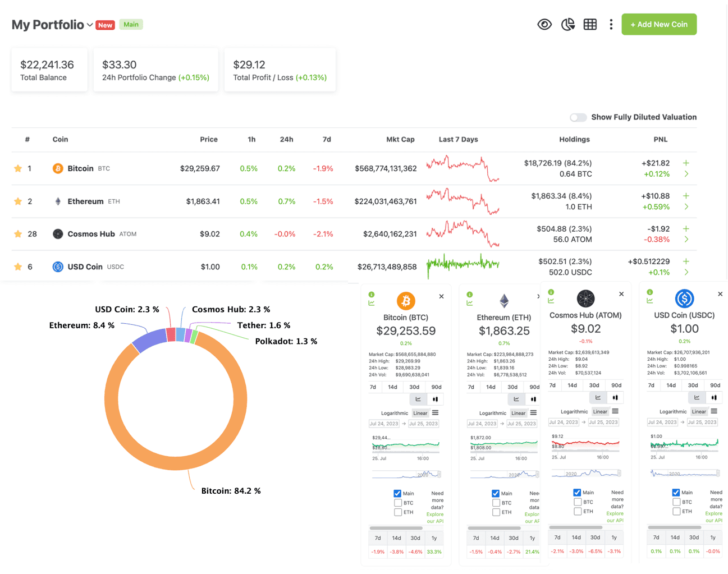The width and height of the screenshot is (728, 574).
Task: Open the Cosmos Hub coin link in table
Action: [x=91, y=234]
